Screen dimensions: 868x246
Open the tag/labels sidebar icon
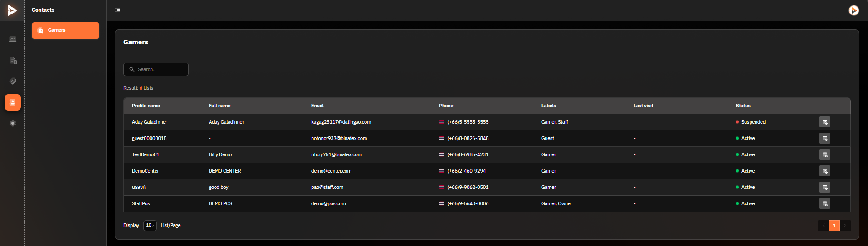click(13, 81)
